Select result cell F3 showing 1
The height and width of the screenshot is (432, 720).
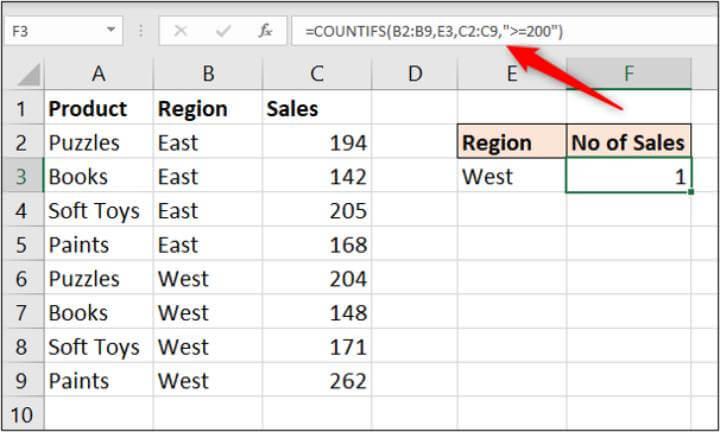(628, 176)
